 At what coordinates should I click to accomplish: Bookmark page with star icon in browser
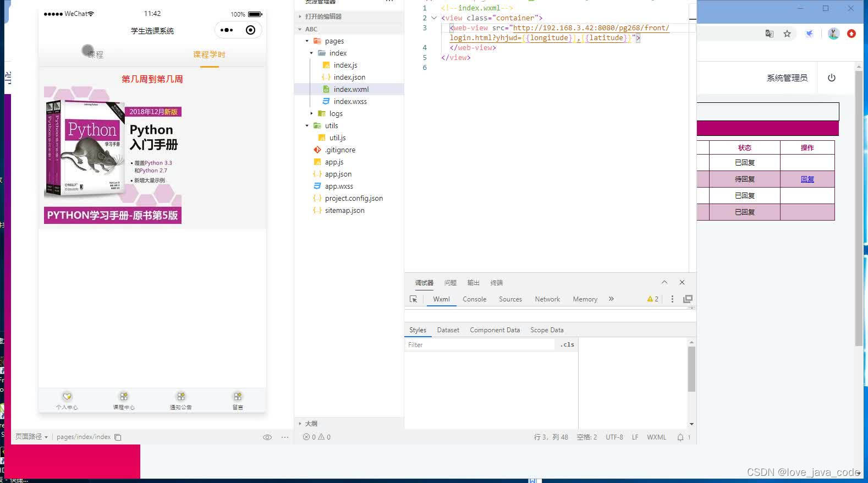pyautogui.click(x=787, y=34)
